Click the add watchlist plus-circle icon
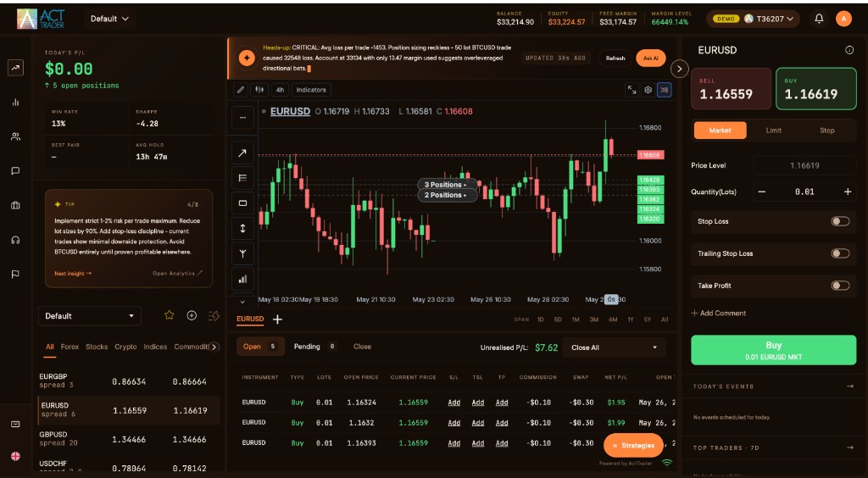868x478 pixels. [x=192, y=315]
